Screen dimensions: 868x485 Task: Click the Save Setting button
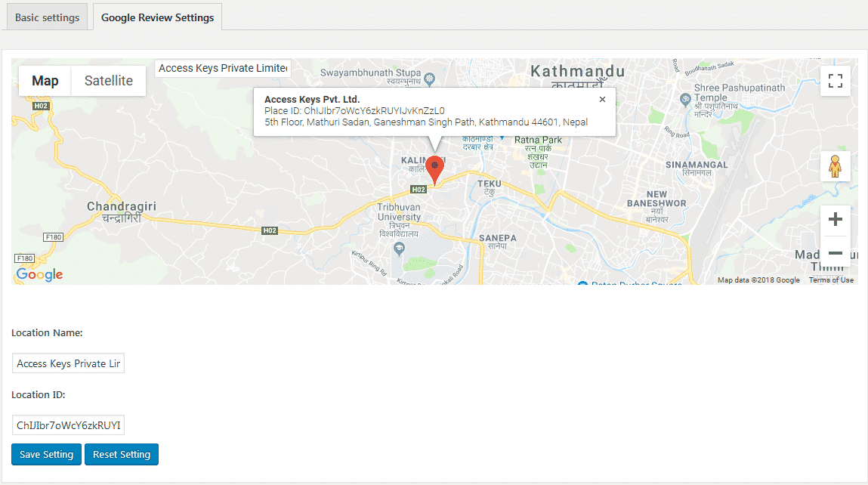[x=47, y=455]
